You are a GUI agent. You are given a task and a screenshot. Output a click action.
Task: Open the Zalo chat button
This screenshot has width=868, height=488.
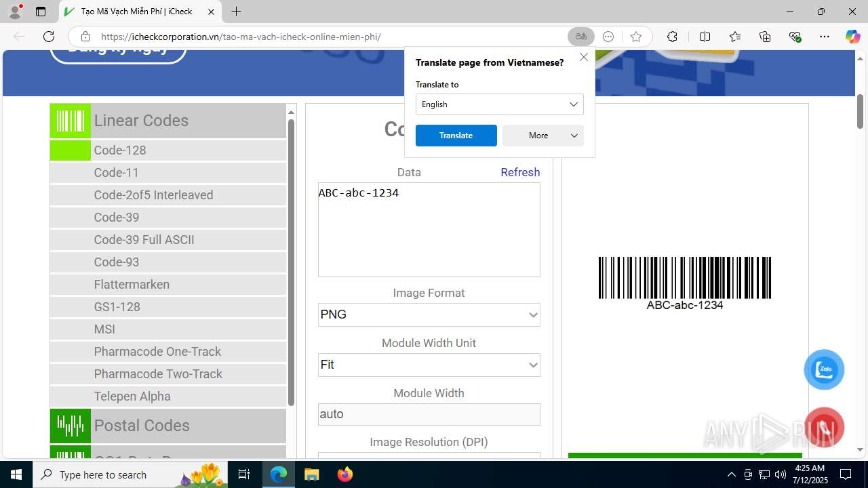(824, 369)
